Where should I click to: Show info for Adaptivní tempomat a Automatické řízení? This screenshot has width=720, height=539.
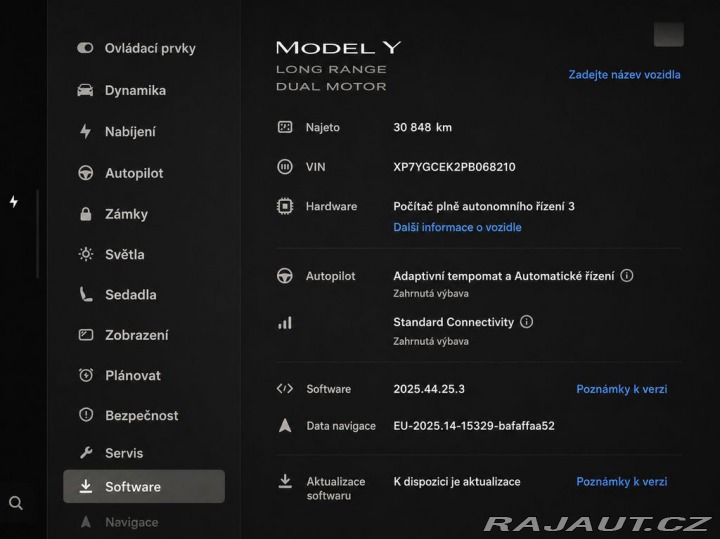627,275
